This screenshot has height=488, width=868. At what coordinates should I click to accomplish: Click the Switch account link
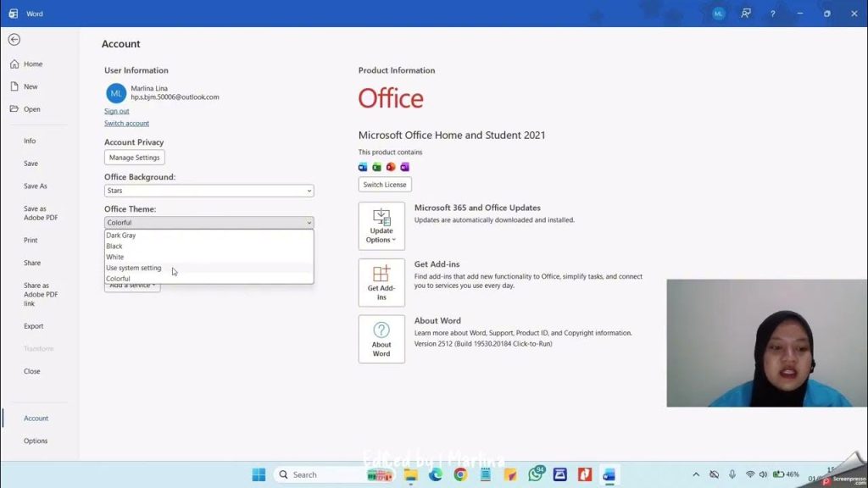pyautogui.click(x=126, y=124)
